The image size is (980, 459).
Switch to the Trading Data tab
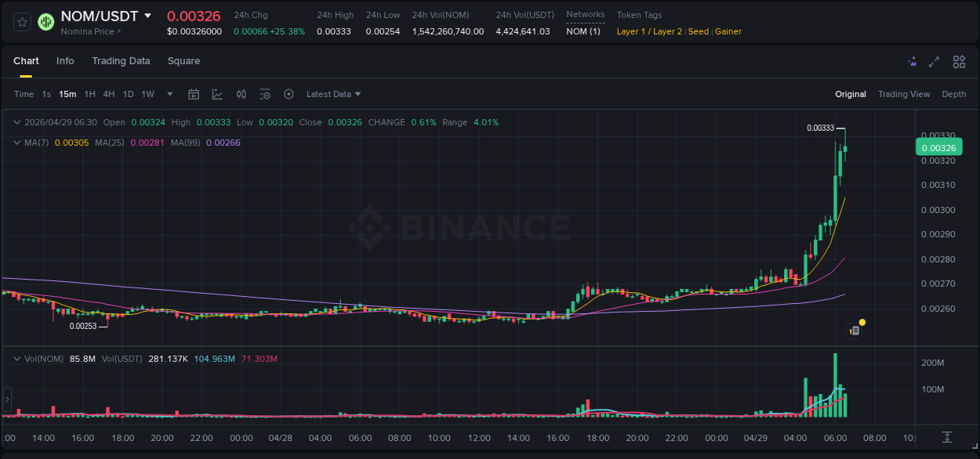pyautogui.click(x=121, y=61)
